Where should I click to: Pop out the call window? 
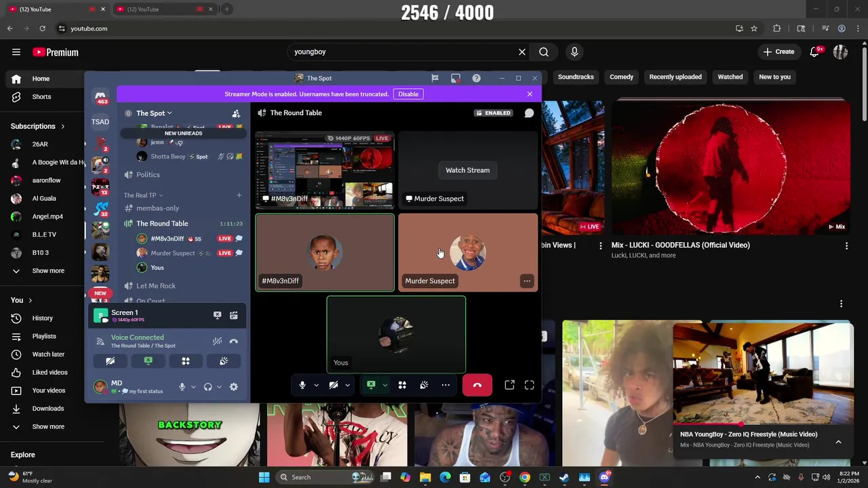click(510, 385)
